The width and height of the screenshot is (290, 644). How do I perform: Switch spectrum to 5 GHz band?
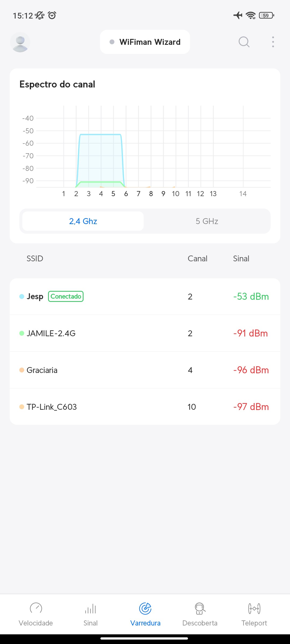click(x=207, y=221)
